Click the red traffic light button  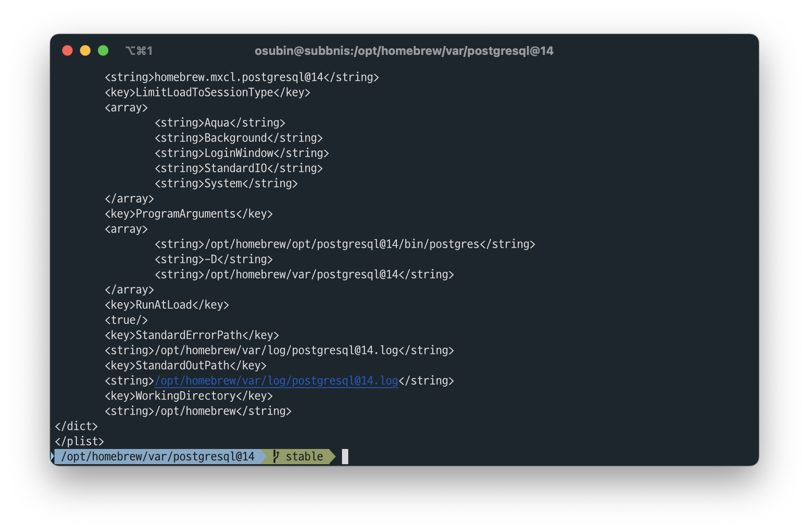click(67, 50)
